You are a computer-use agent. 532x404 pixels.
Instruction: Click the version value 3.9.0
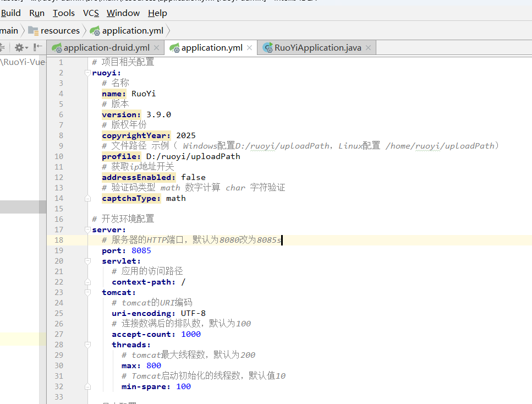(x=158, y=114)
